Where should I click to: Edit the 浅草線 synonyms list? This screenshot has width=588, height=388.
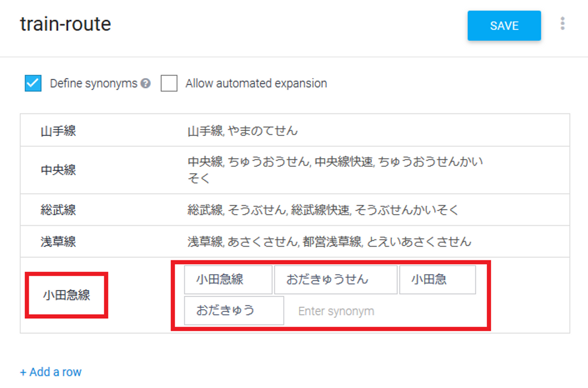pos(329,242)
